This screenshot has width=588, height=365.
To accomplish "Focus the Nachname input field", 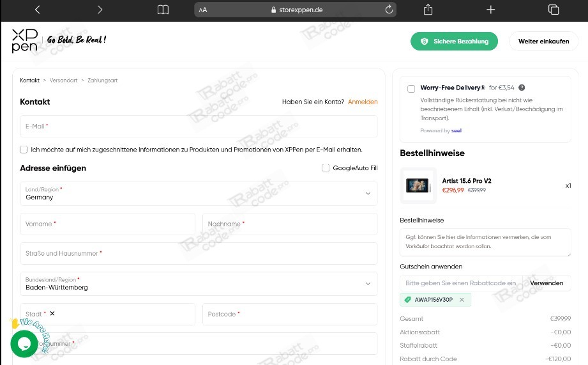I will click(x=290, y=224).
